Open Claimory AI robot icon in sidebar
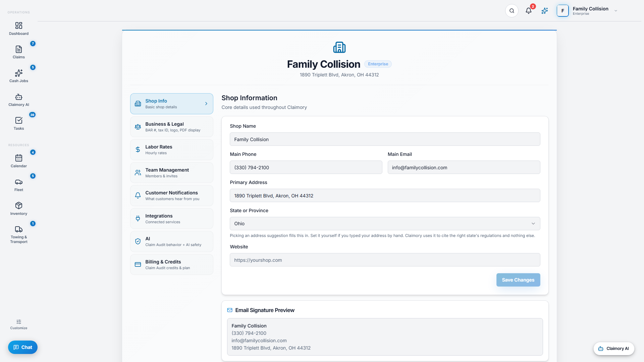 point(19,97)
